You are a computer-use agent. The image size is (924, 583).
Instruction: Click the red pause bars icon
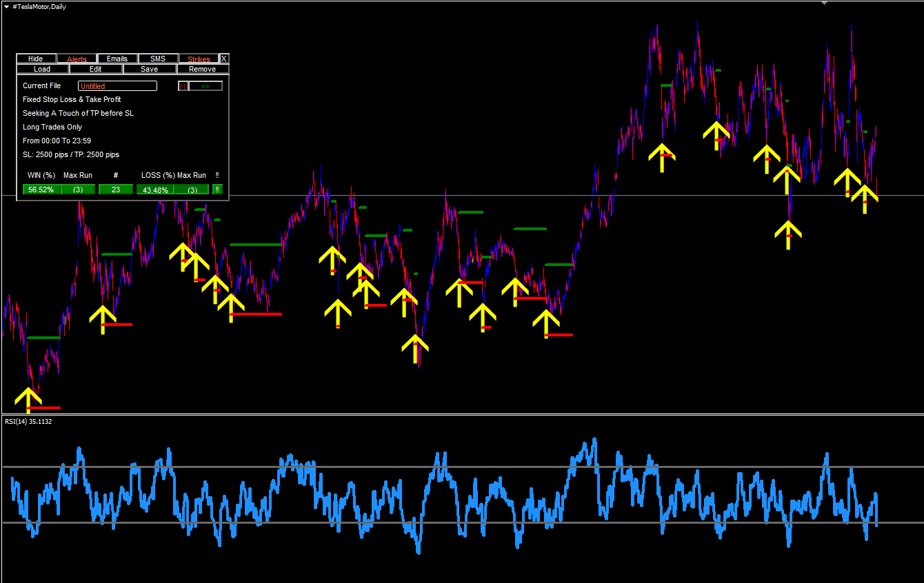pyautogui.click(x=183, y=86)
